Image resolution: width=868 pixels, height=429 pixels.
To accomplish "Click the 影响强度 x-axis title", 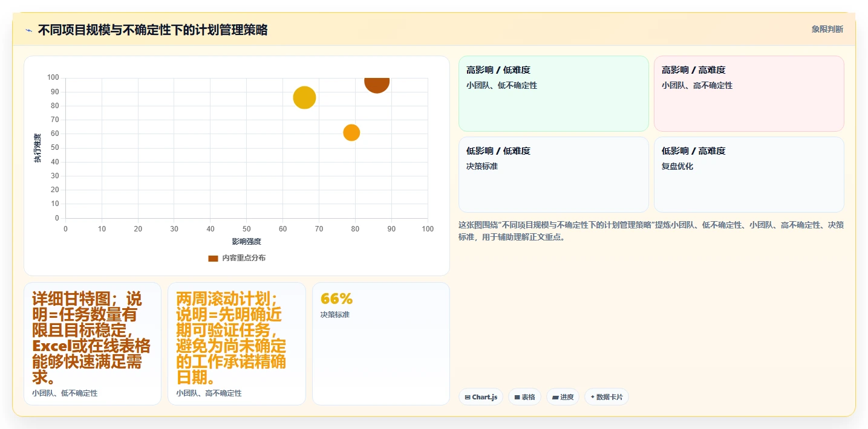I will click(247, 242).
